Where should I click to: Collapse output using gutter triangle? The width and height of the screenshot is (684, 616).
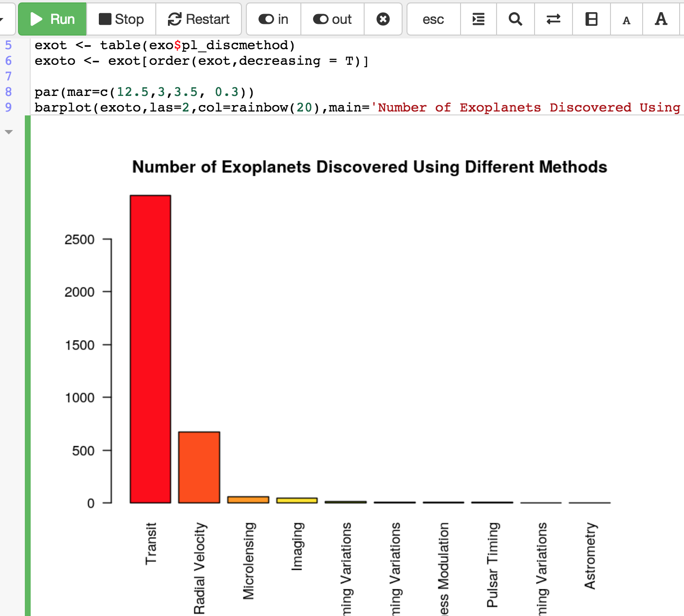click(x=8, y=132)
